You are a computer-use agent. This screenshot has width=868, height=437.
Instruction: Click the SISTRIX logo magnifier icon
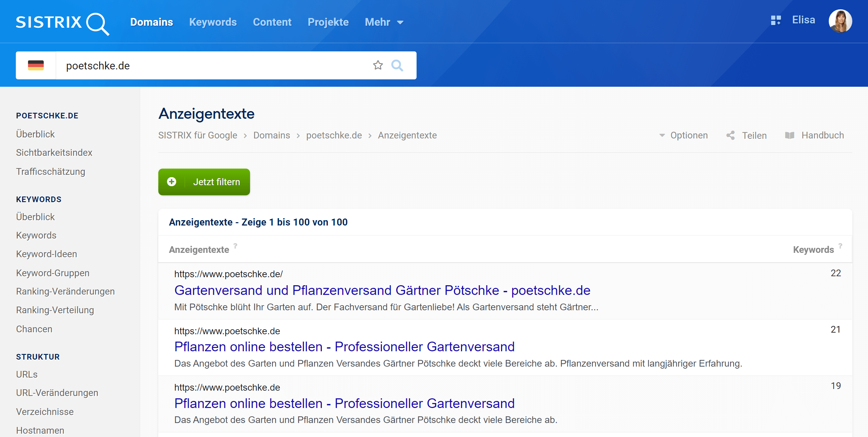97,23
